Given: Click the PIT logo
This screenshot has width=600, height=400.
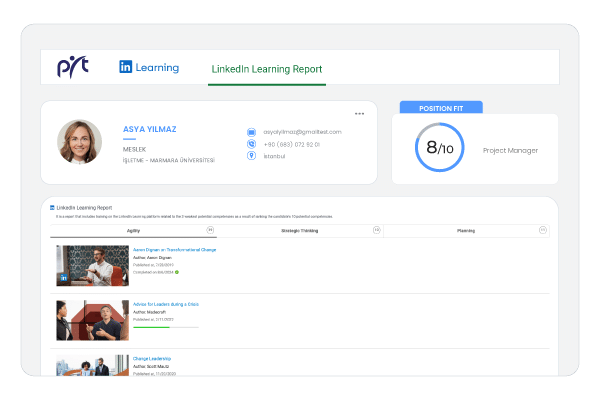Looking at the screenshot, I should [x=73, y=67].
